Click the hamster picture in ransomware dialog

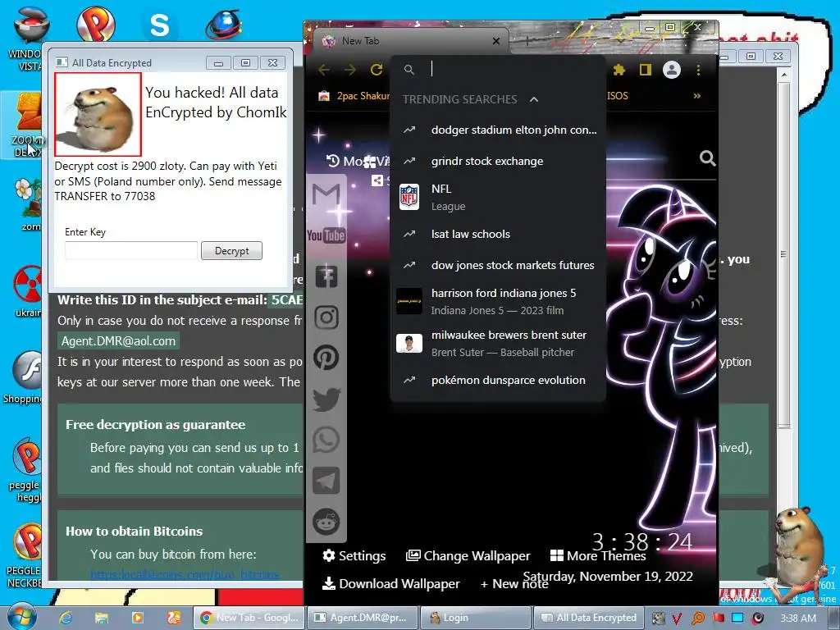coord(98,114)
